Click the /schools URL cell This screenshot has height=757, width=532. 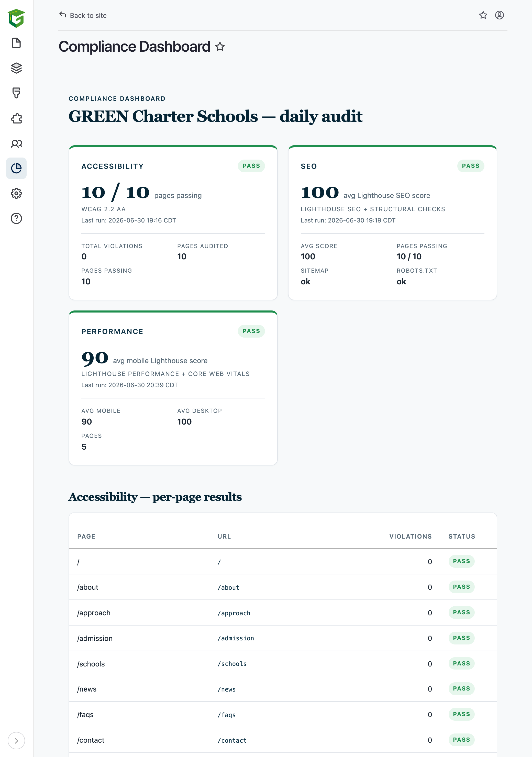(x=232, y=664)
